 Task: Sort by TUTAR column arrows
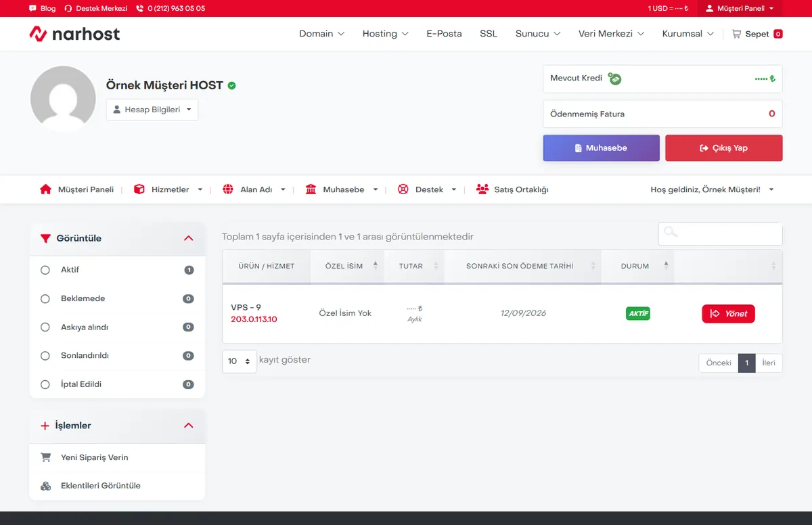(436, 266)
